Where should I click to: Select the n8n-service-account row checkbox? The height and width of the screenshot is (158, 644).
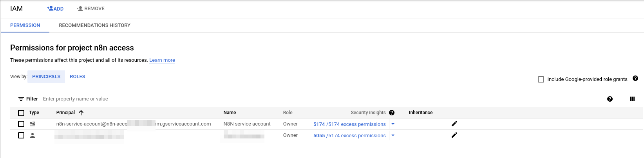21,124
